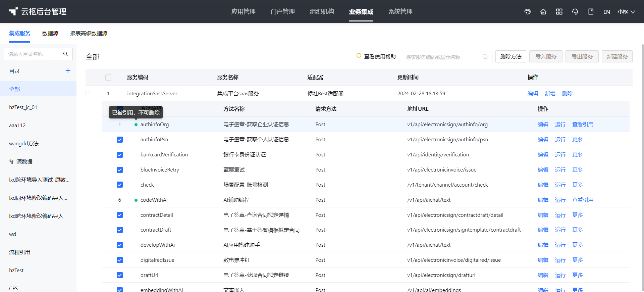The image size is (644, 292).
Task: Uncheck the draftUrl checkbox
Action: [120, 275]
